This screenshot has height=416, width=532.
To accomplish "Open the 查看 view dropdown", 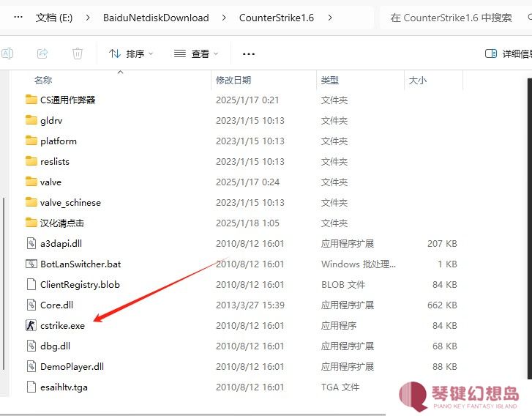I will 196,53.
